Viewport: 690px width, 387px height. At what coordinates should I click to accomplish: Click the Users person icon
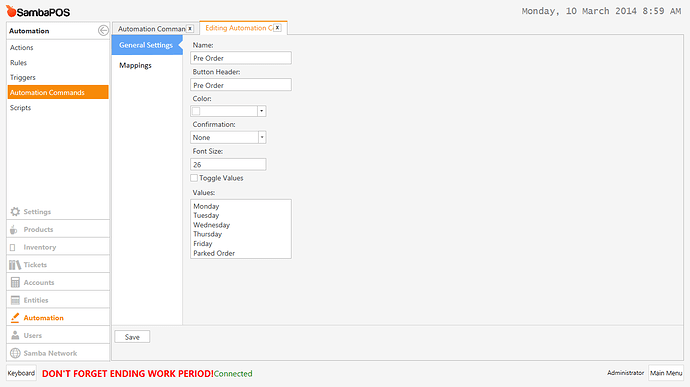tap(15, 335)
